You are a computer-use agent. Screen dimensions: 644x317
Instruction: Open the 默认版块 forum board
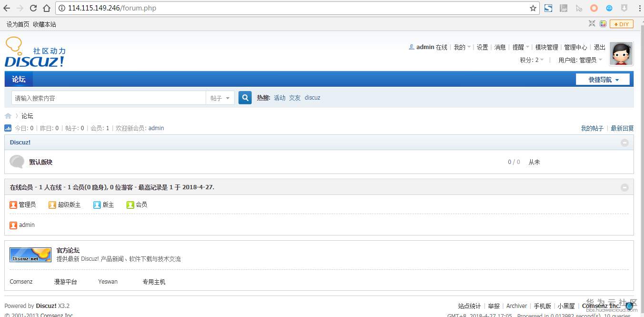click(41, 162)
